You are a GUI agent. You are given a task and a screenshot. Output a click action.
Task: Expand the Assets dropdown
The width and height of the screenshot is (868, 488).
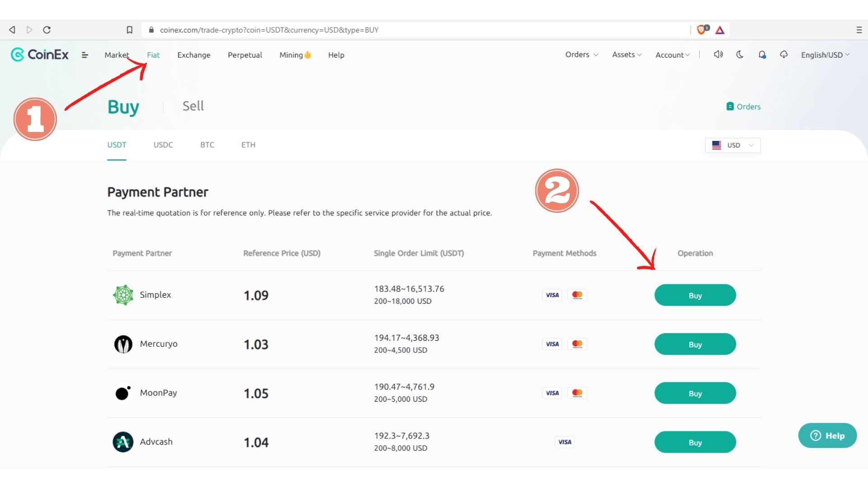point(627,55)
